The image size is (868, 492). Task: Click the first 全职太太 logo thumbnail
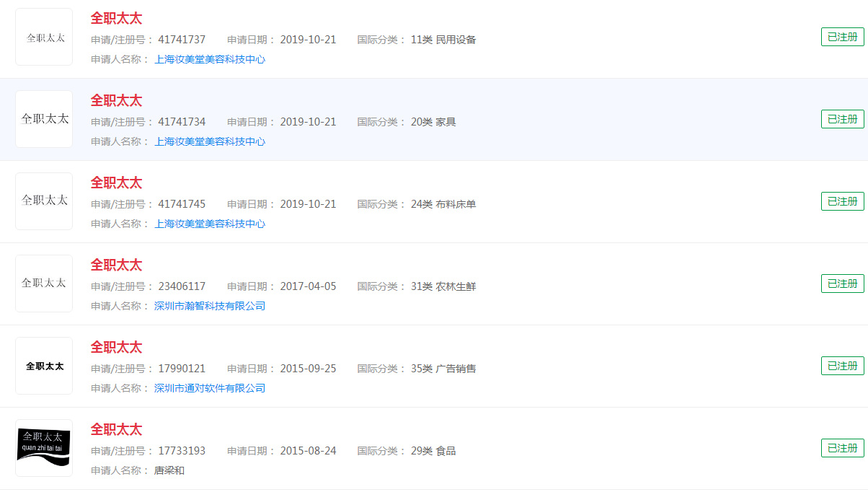[43, 37]
